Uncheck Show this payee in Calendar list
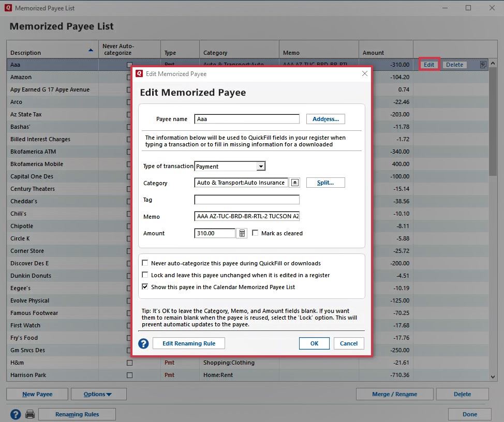The image size is (504, 422). click(145, 287)
